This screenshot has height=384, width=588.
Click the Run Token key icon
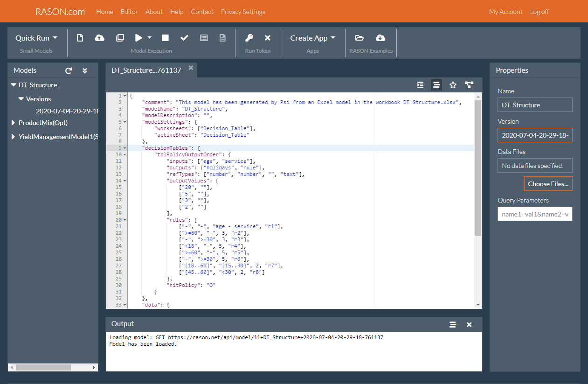point(249,38)
